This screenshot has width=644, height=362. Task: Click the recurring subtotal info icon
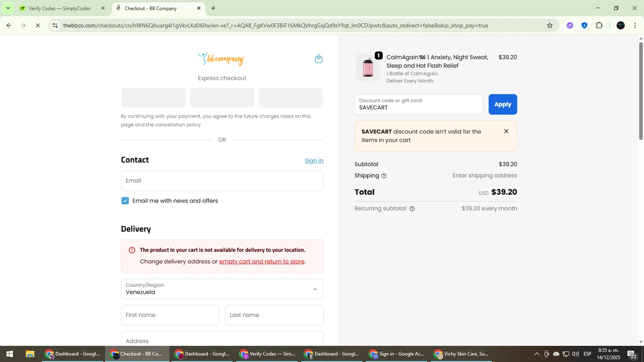point(412,209)
